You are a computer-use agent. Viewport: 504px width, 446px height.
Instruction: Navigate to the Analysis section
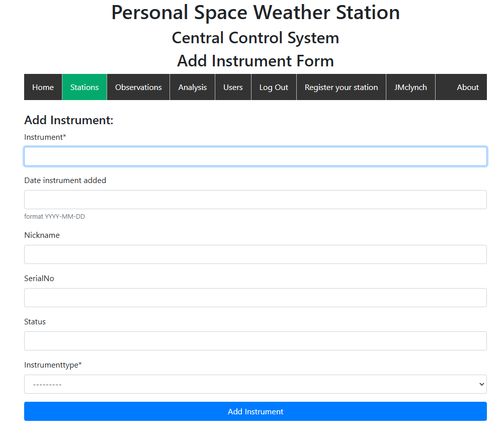[x=192, y=87]
